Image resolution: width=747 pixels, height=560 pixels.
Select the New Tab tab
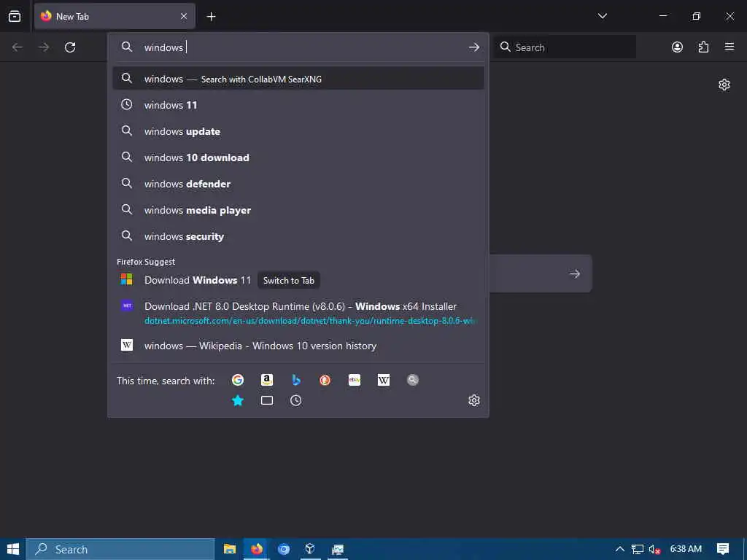click(115, 16)
